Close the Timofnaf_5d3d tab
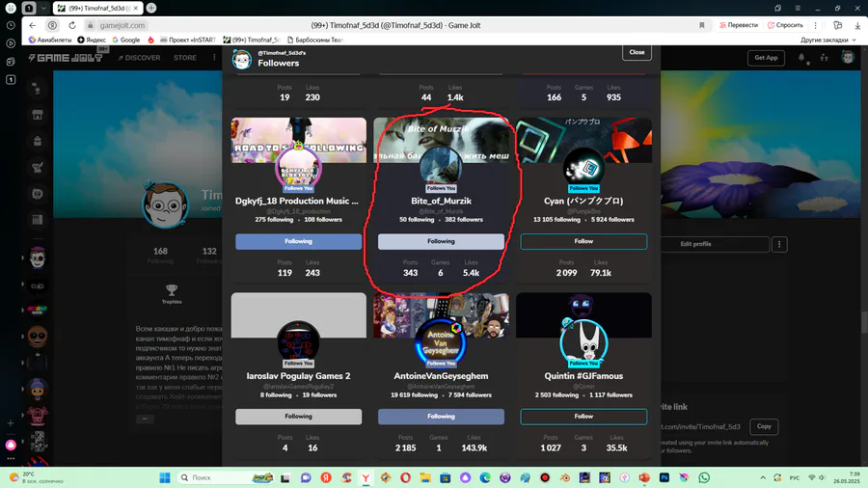The image size is (868, 488). pos(136,9)
